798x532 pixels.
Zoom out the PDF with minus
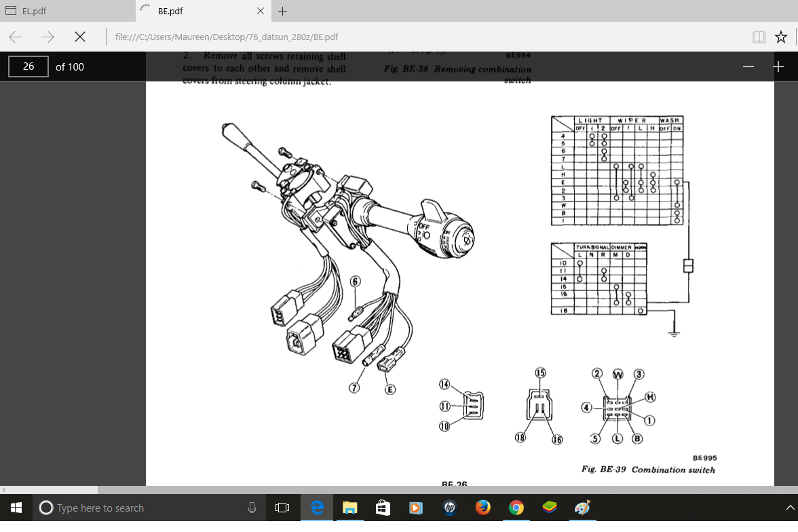(x=748, y=66)
